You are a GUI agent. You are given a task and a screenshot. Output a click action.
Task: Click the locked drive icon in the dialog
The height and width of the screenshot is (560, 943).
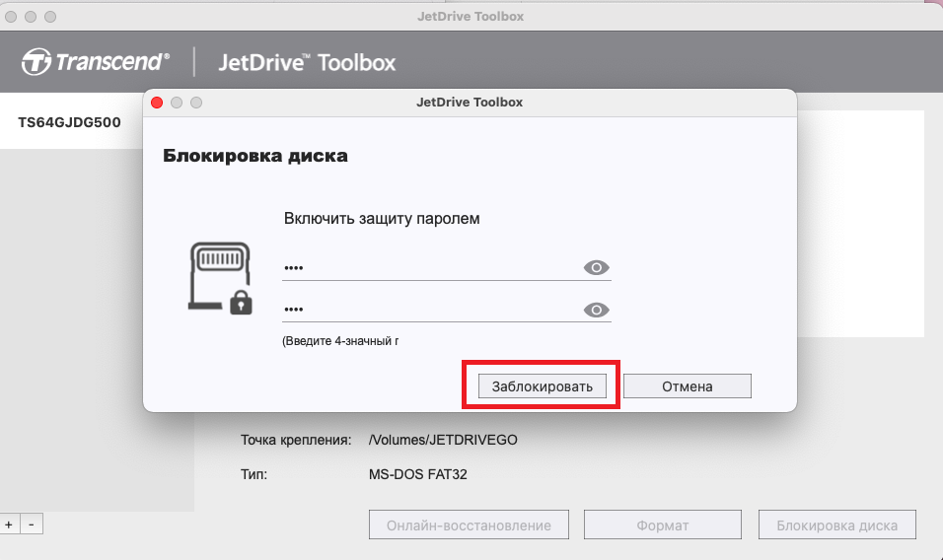click(220, 278)
